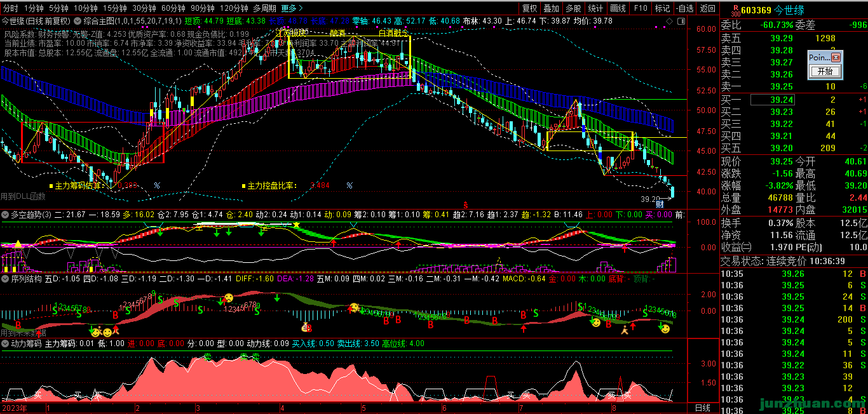Select the 分时 chart tab
Image resolution: width=868 pixels, height=414 pixels.
tap(10, 8)
